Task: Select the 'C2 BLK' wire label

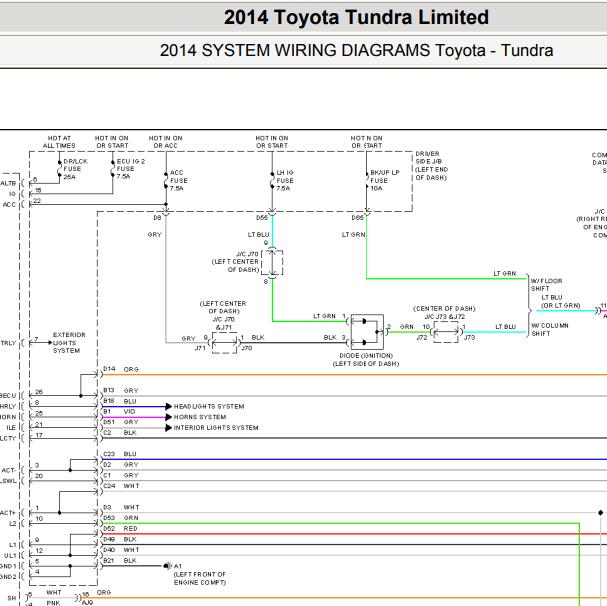Action: click(120, 433)
